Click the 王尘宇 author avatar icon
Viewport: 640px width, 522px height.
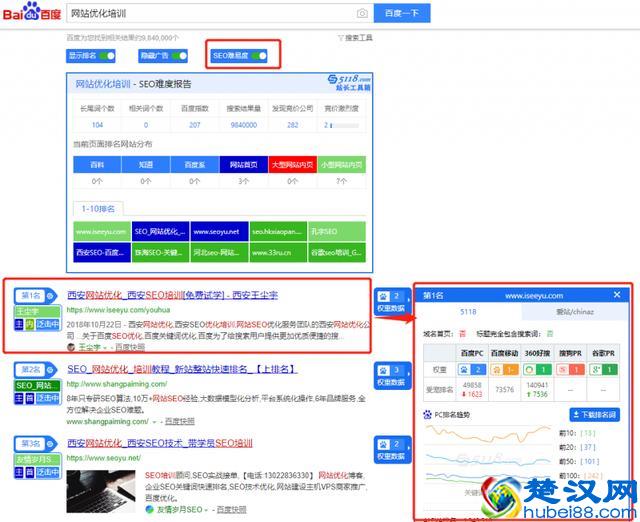(x=71, y=347)
